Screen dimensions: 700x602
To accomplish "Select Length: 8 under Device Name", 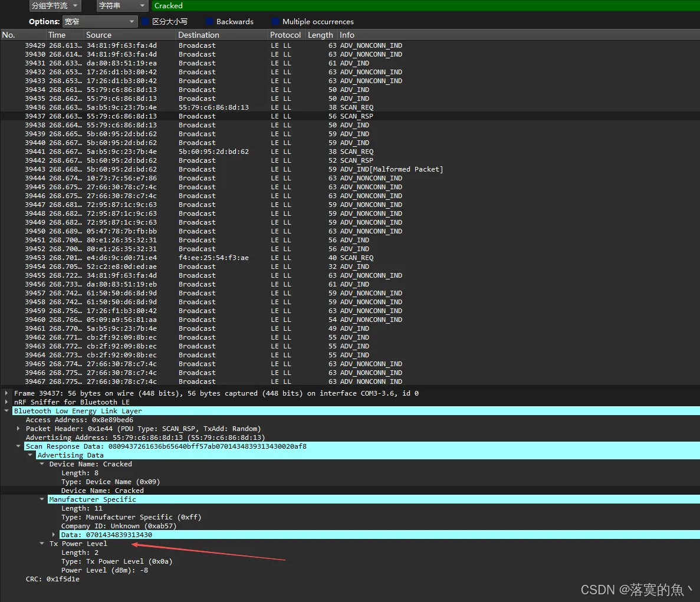I will [x=80, y=473].
